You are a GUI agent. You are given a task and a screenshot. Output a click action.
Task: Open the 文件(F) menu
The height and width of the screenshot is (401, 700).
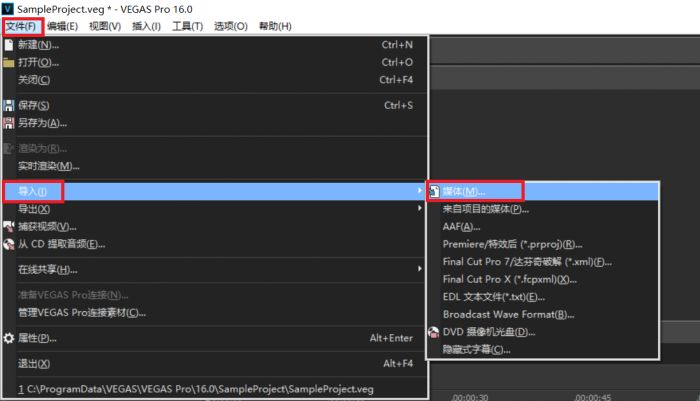click(21, 26)
